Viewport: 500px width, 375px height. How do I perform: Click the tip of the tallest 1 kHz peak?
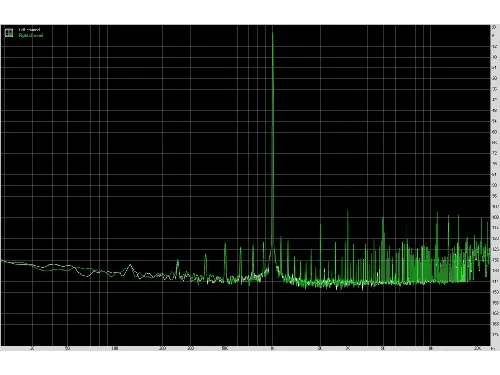coord(273,32)
